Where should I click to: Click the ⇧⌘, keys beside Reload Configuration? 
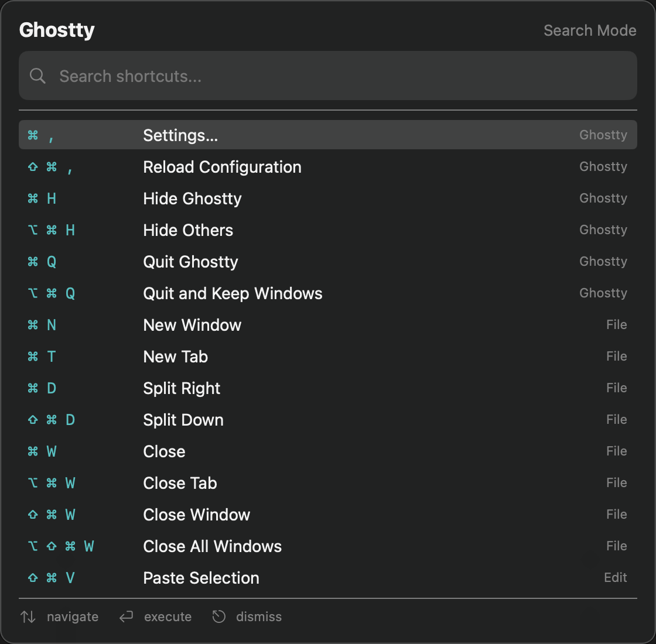[x=50, y=167]
